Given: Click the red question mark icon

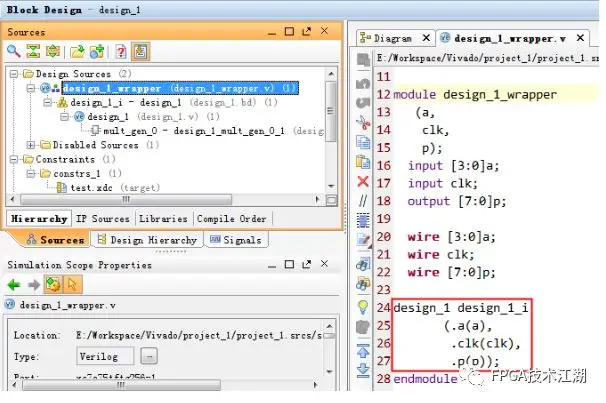Looking at the screenshot, I should click(x=121, y=51).
